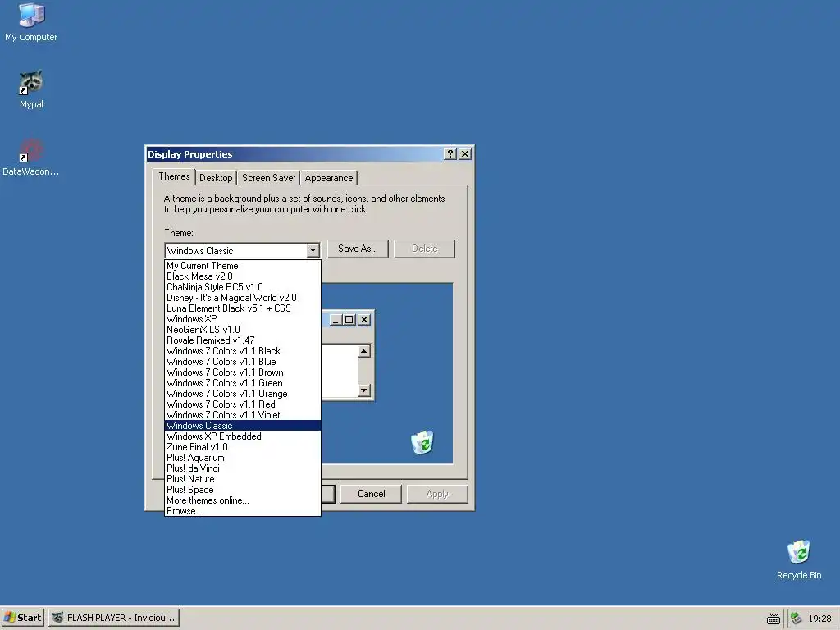Choose Browse... entry in theme list

[x=243, y=511]
